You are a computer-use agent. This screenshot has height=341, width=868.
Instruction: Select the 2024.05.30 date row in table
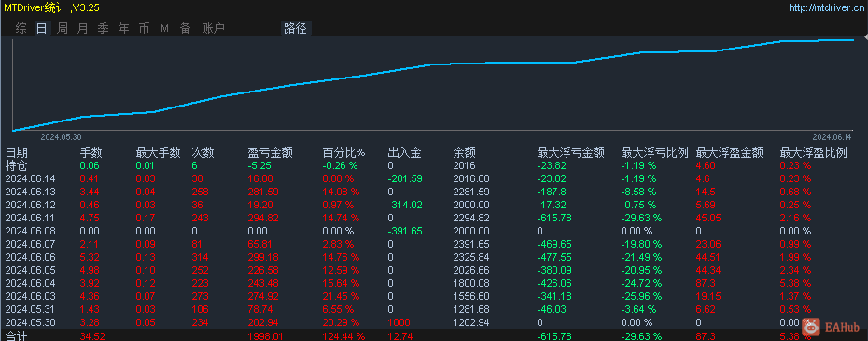tap(30, 322)
